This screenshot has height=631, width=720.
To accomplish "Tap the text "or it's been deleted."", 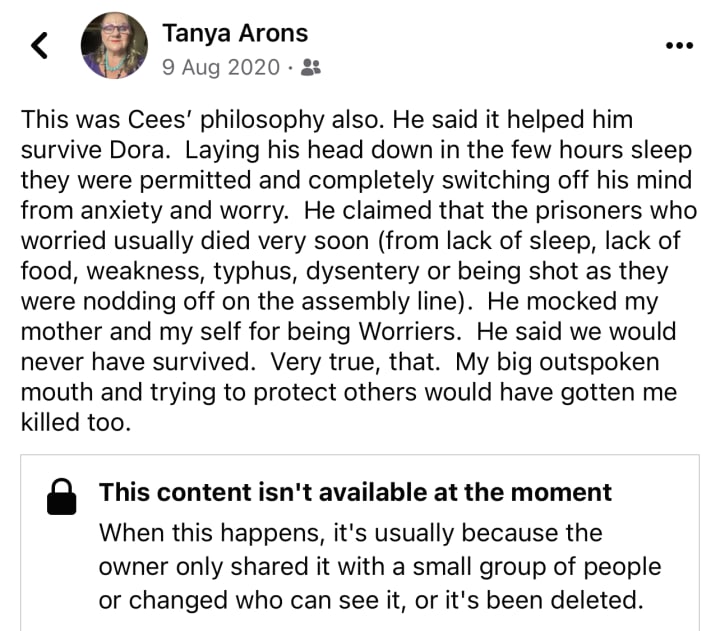I will pos(534,602).
